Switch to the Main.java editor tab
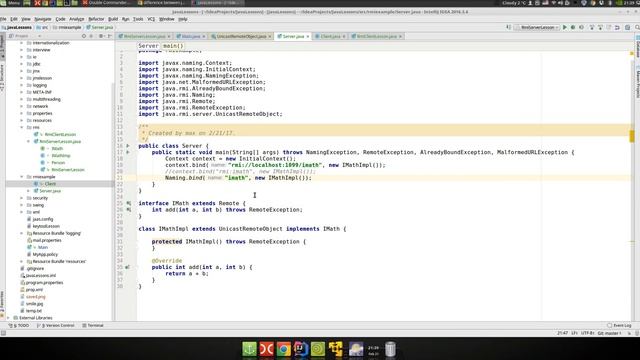 [x=191, y=36]
